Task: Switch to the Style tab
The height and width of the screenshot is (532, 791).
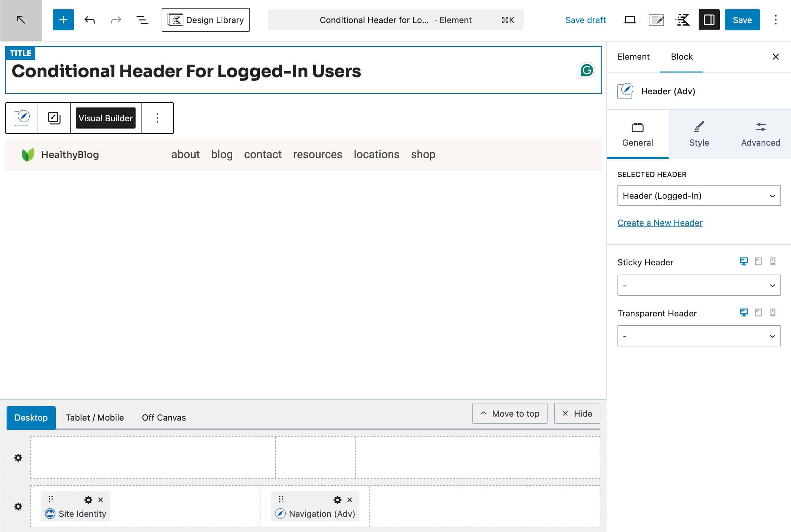Action: point(699,134)
